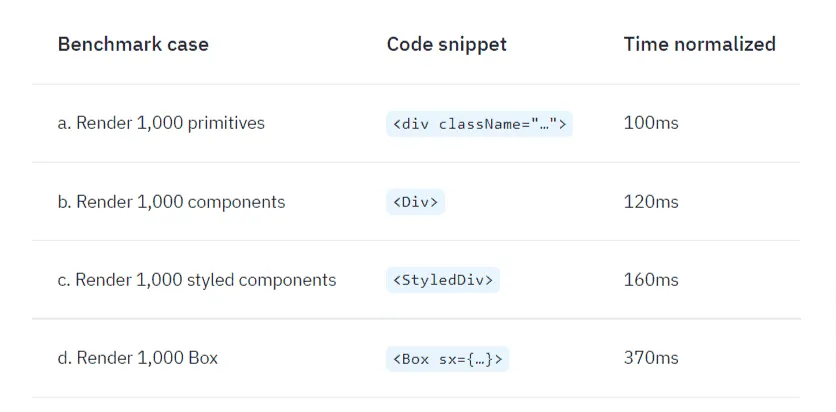Click the 160ms time value
This screenshot has height=412, width=836.
click(x=650, y=280)
